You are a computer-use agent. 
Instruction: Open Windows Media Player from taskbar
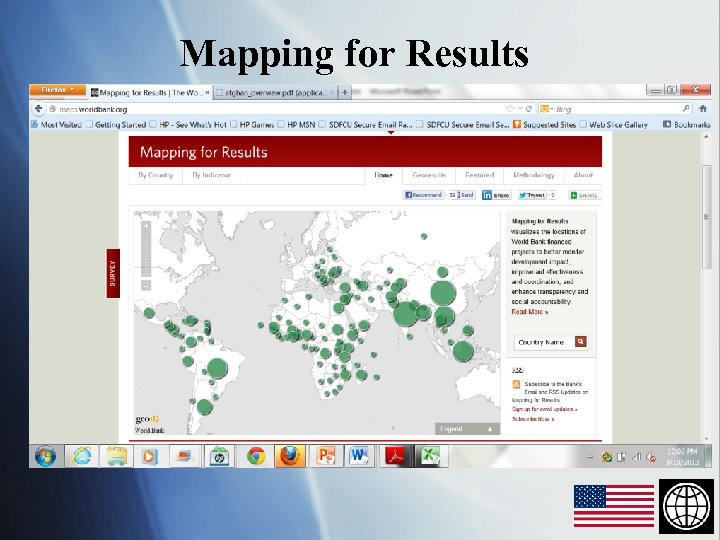click(150, 456)
